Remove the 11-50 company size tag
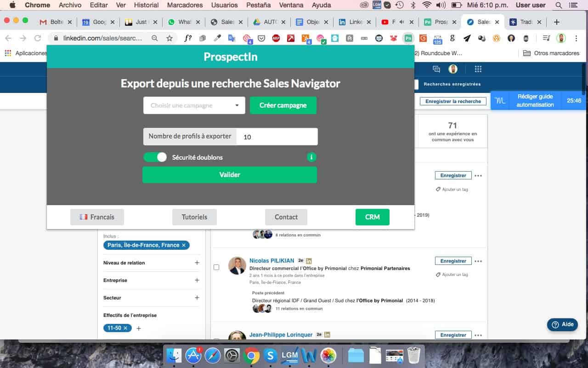The height and width of the screenshot is (368, 588). [x=125, y=328]
